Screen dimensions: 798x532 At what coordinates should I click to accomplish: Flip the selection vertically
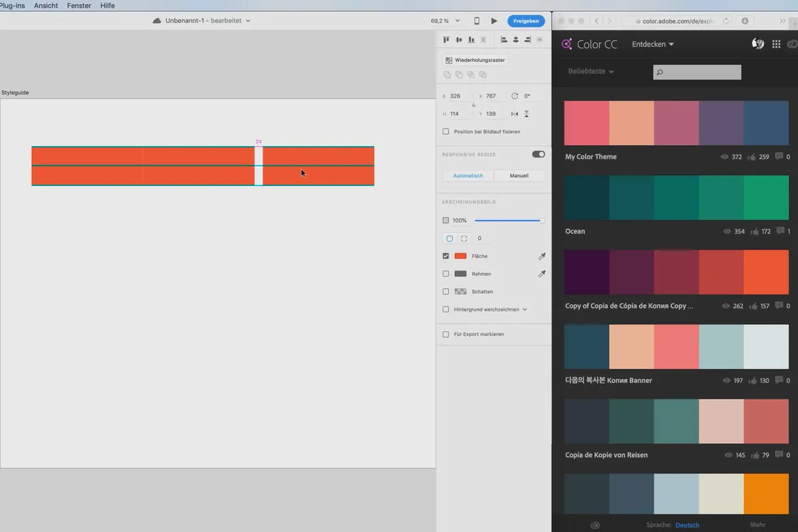[526, 114]
